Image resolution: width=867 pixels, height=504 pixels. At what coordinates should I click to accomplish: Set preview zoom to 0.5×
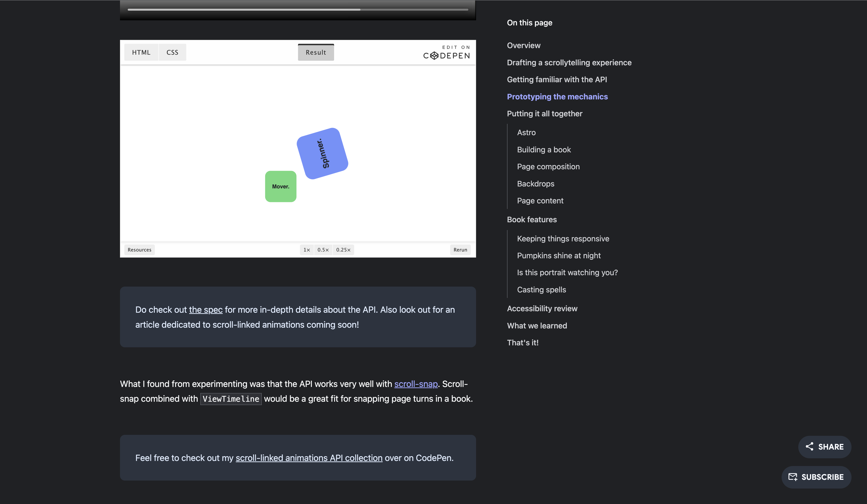pos(323,250)
